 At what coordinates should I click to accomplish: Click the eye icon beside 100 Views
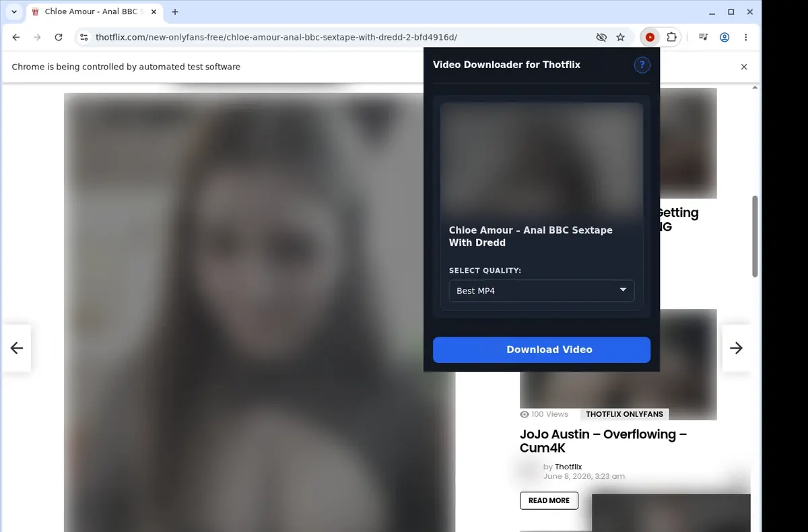point(525,414)
